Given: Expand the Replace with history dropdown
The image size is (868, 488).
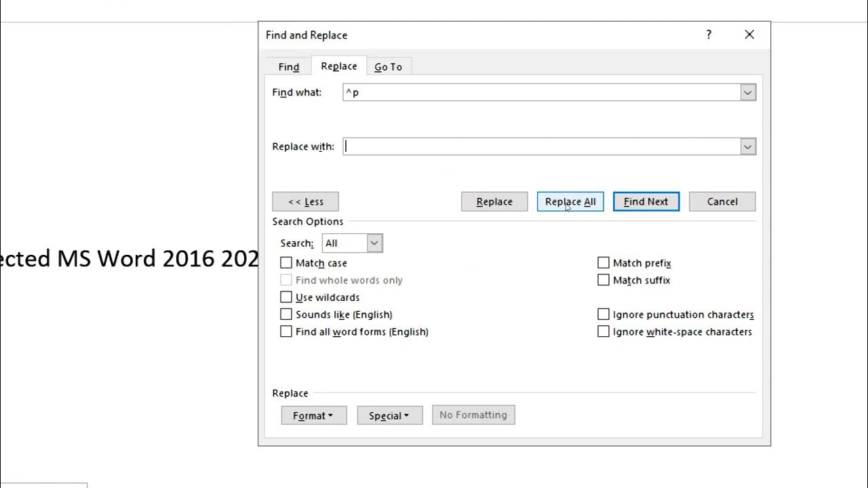Looking at the screenshot, I should (x=747, y=146).
